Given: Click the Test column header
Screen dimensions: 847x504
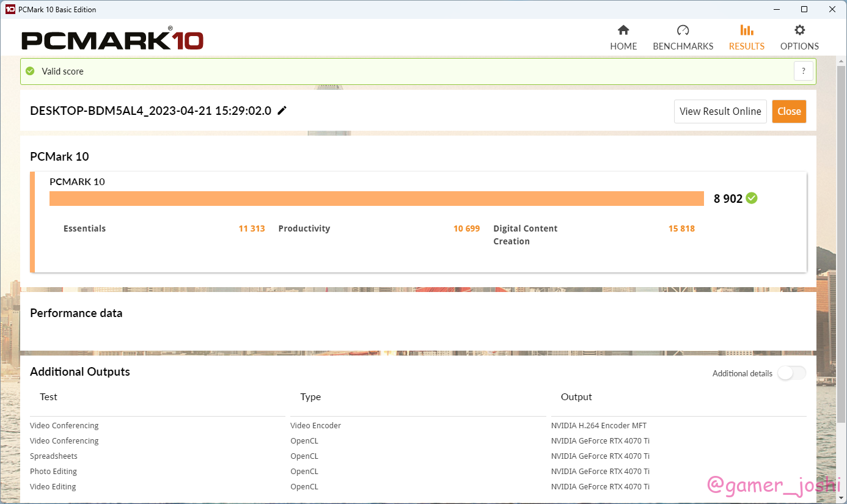Looking at the screenshot, I should [48, 396].
